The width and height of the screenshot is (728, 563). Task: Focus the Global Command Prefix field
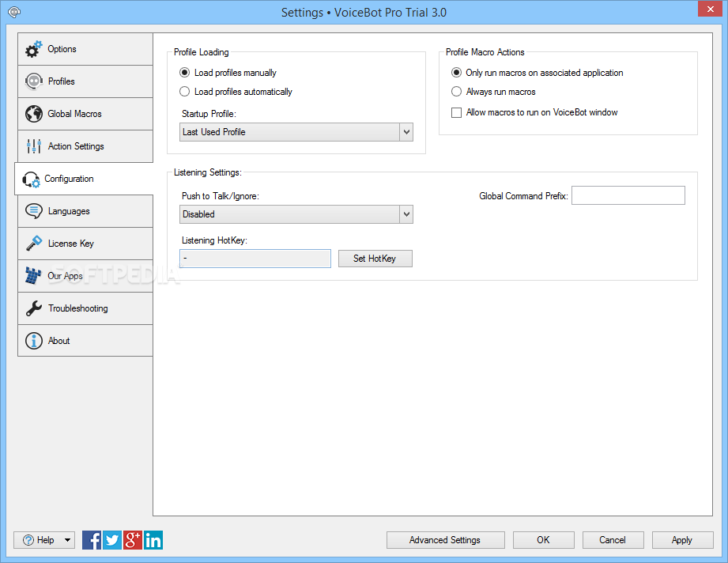pyautogui.click(x=628, y=195)
